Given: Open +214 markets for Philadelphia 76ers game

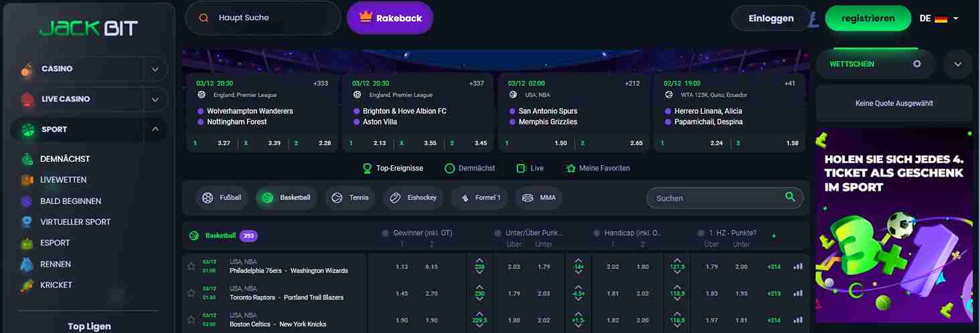Looking at the screenshot, I should click(x=774, y=267).
